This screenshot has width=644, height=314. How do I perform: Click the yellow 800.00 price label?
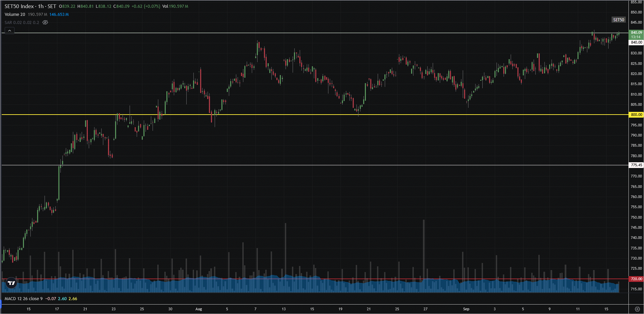tap(636, 115)
